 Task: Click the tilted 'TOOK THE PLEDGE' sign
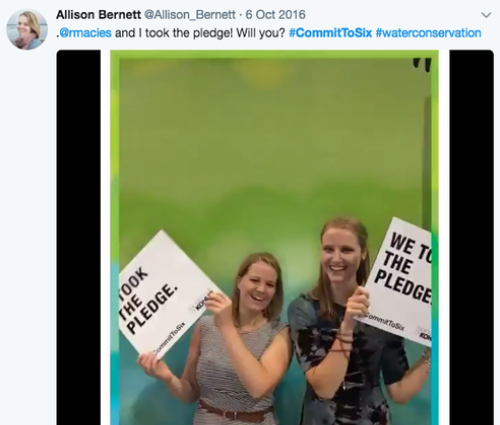[168, 295]
